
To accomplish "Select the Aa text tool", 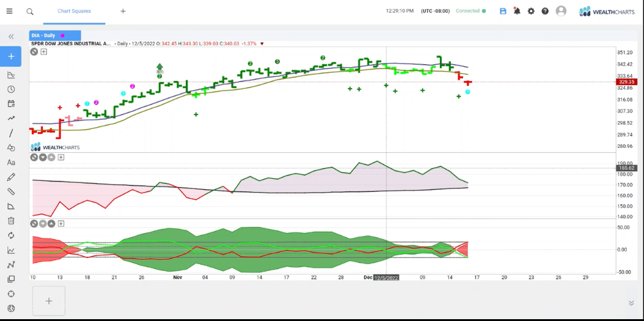I will tap(11, 163).
